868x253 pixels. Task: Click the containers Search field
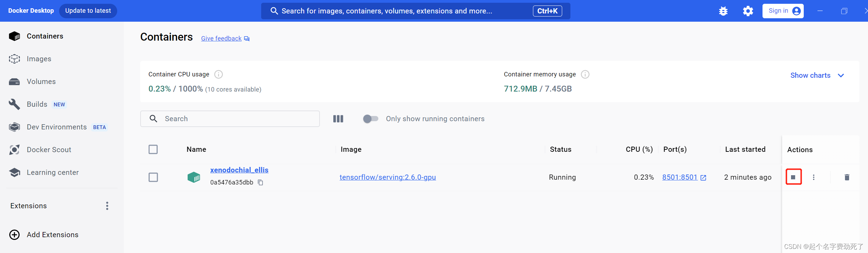pos(230,119)
